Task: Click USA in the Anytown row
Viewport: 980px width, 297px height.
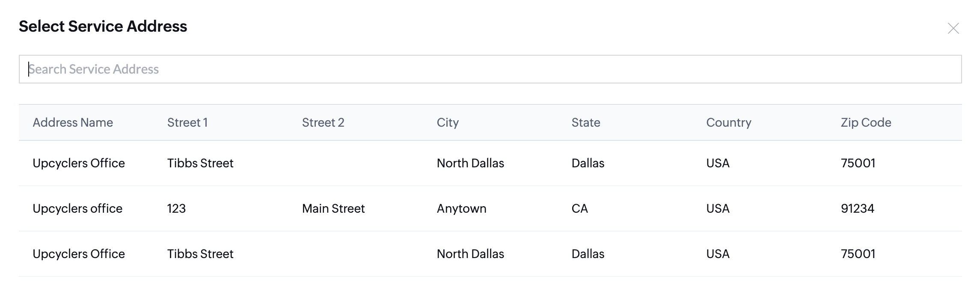Action: 718,208
